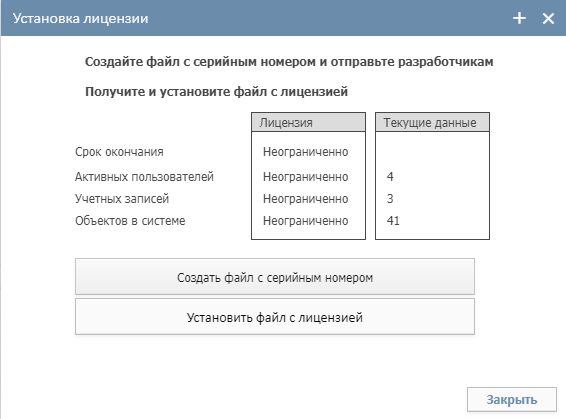Image resolution: width=566 pixels, height=419 pixels.
Task: Select license value for 'Активных пользователей'
Action: coord(305,176)
